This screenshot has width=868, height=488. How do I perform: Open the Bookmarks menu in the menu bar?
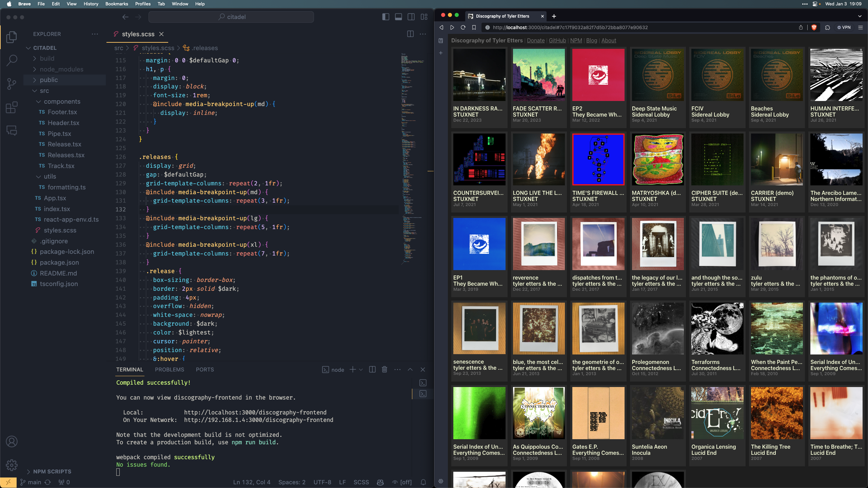pyautogui.click(x=117, y=4)
